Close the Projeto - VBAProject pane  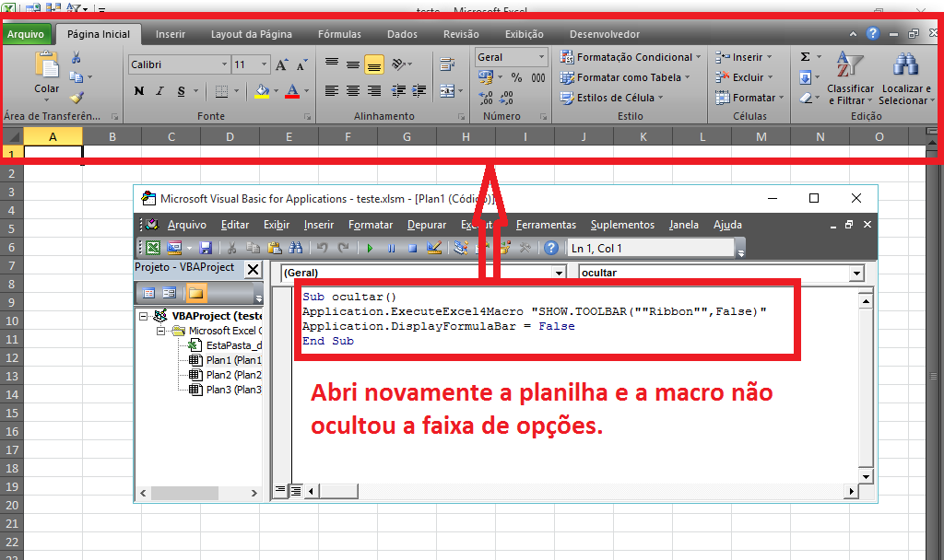pyautogui.click(x=254, y=270)
